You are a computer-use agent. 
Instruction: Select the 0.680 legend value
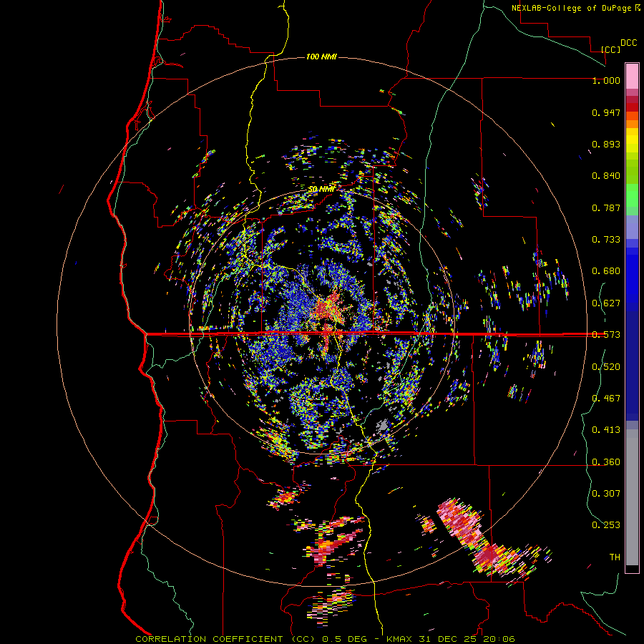(x=606, y=271)
